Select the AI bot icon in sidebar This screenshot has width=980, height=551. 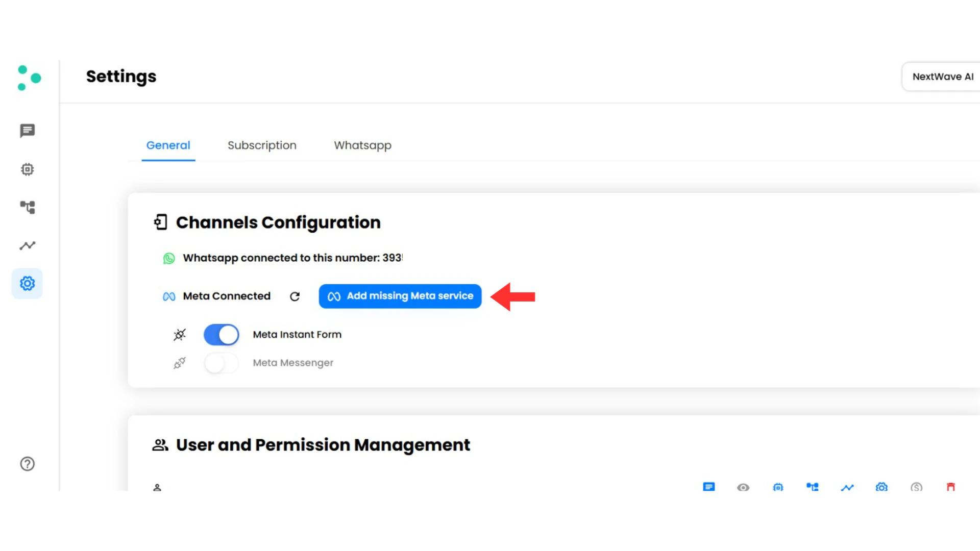27,169
